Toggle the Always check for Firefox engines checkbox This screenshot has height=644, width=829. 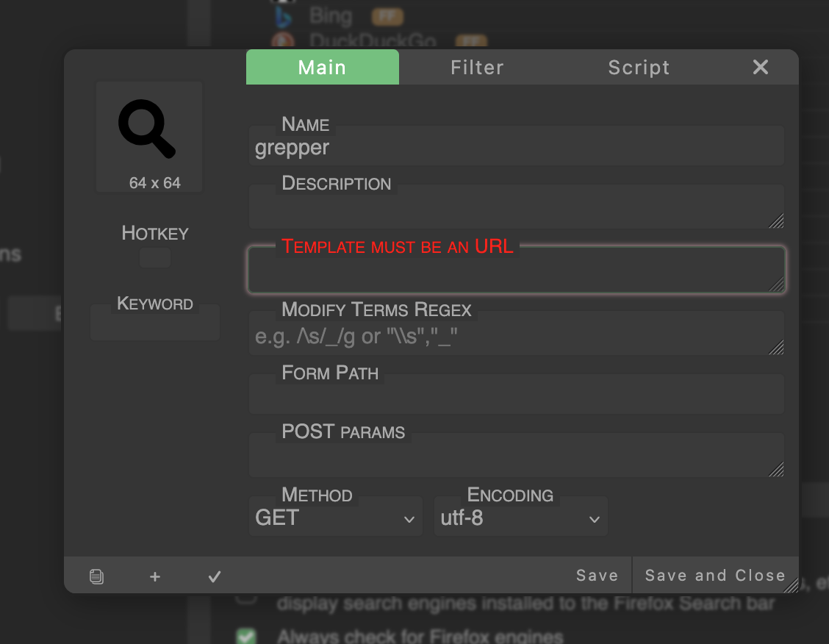click(246, 636)
